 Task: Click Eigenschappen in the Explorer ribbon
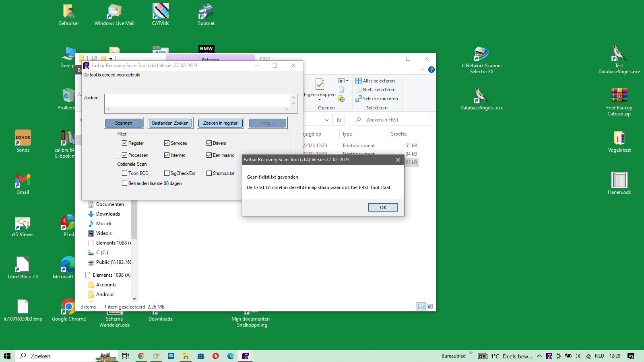pos(320,89)
